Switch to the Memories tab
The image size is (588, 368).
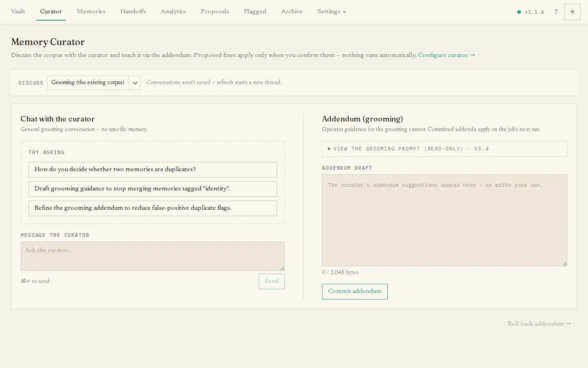tap(91, 11)
